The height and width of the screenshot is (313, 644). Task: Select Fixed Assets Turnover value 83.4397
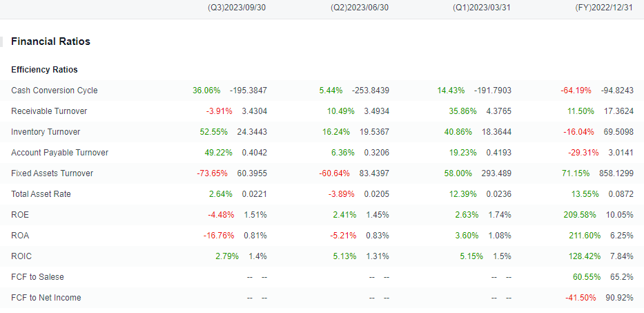374,173
